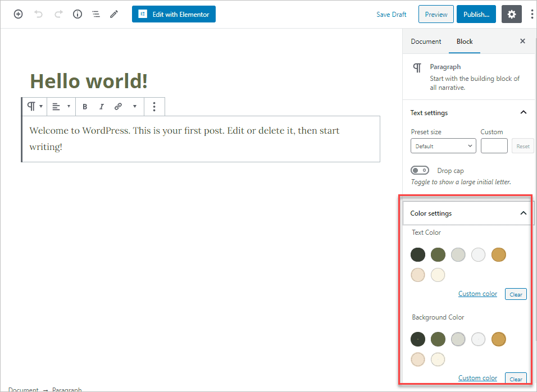Open the text alignment dropdown
The height and width of the screenshot is (392, 537).
(61, 106)
